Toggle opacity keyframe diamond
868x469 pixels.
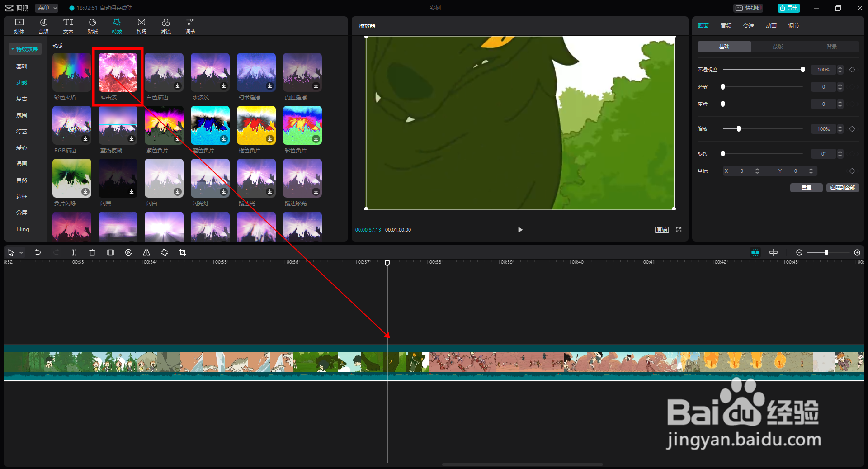[x=852, y=70]
